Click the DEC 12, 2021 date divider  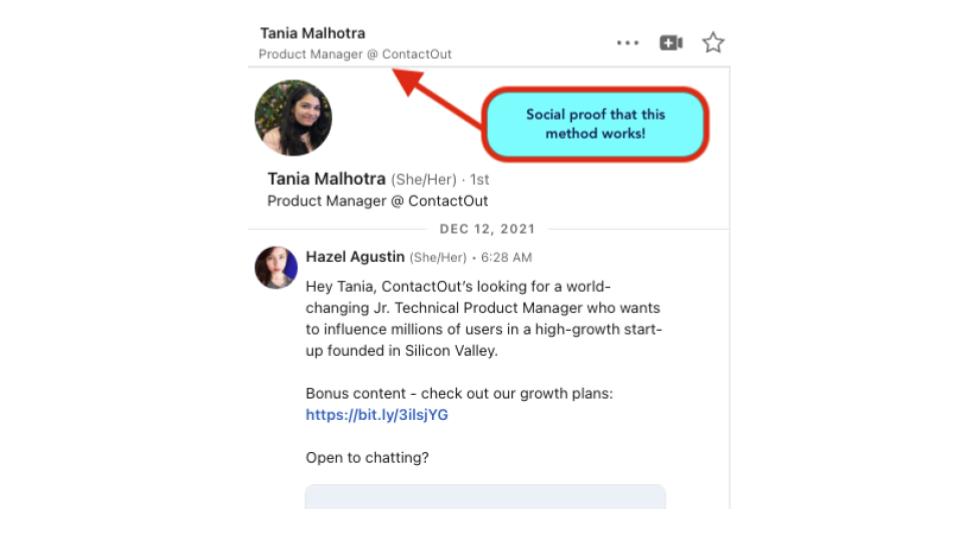coord(488,229)
